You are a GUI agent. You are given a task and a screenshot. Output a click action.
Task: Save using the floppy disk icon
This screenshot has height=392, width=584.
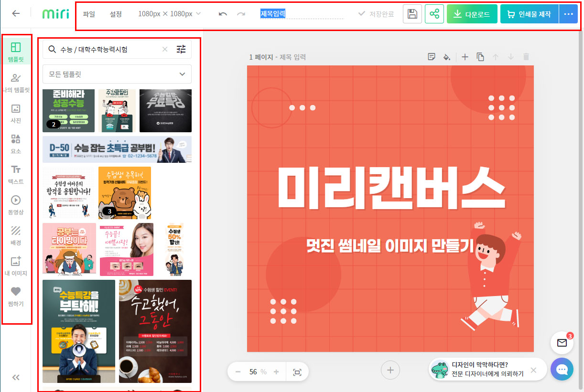(412, 14)
